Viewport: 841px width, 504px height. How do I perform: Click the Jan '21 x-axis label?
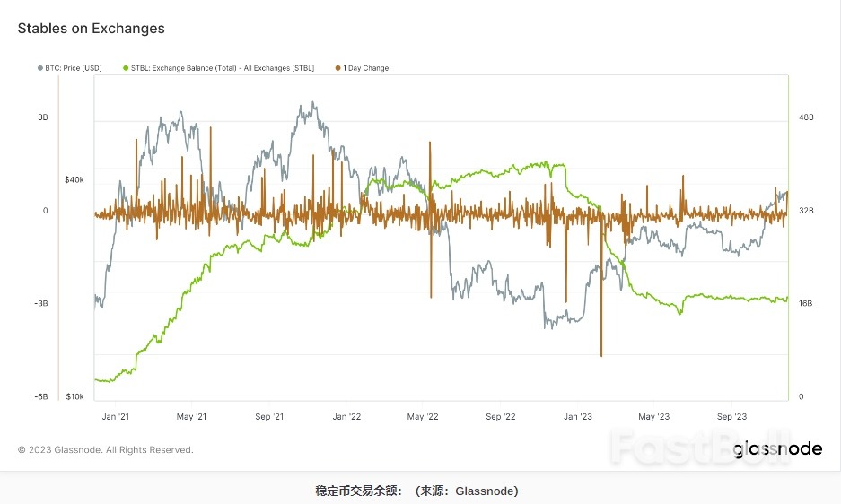[115, 417]
